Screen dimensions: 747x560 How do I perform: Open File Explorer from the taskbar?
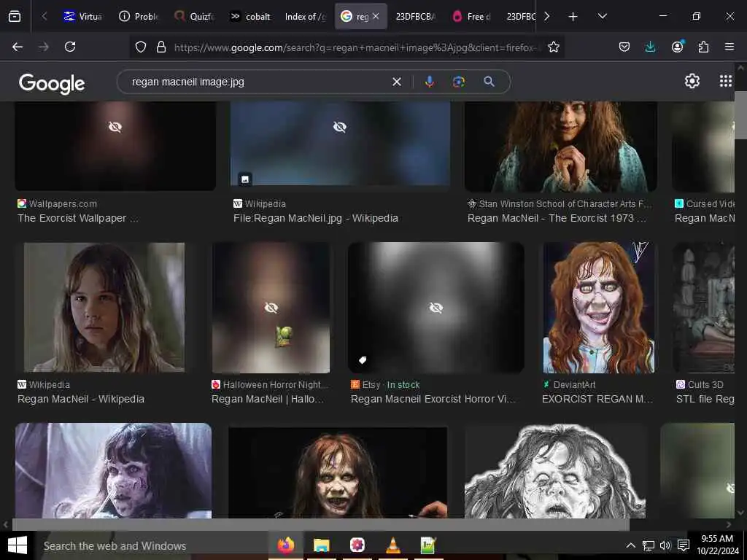[x=322, y=545]
